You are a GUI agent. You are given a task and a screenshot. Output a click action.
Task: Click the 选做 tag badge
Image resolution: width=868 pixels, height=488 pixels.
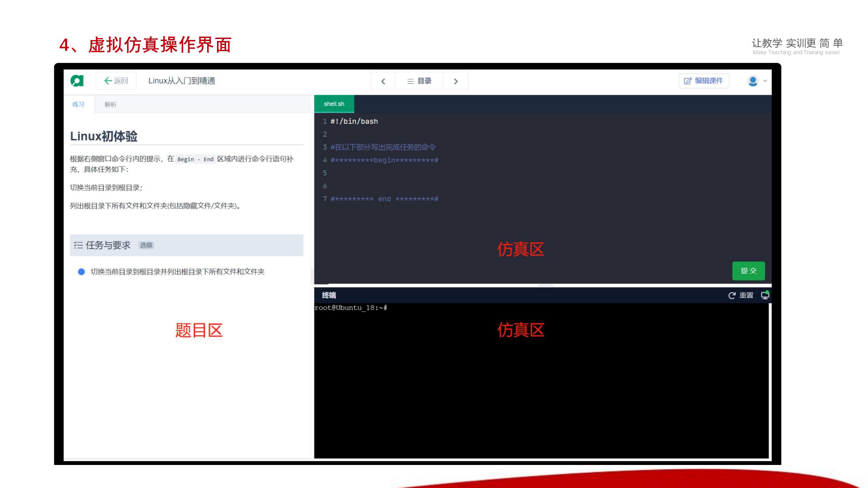click(146, 245)
